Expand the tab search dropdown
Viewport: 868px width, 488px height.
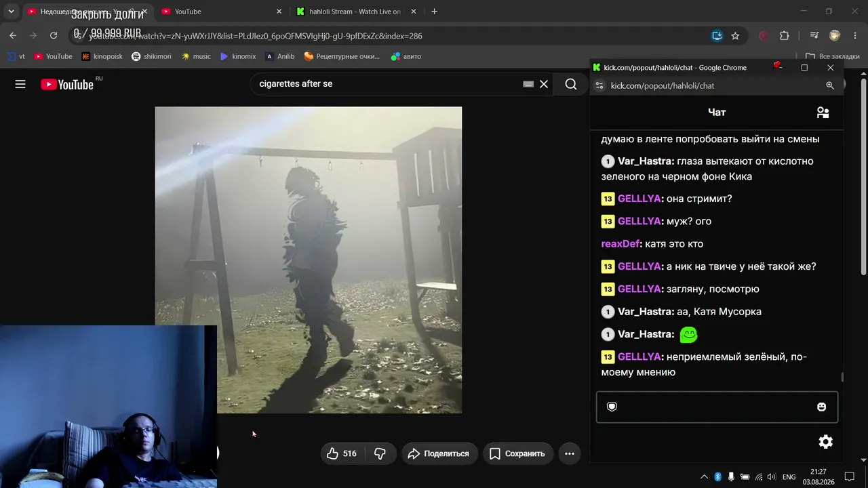click(x=11, y=12)
